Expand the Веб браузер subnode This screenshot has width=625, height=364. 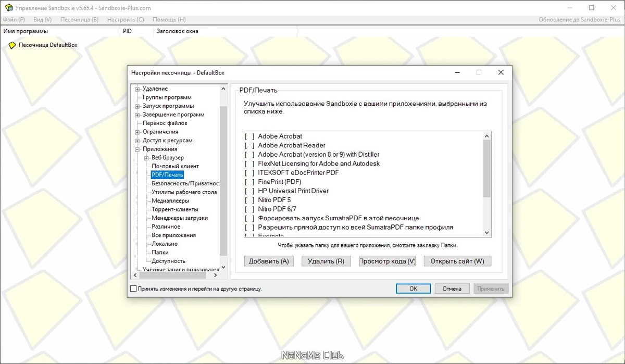[146, 158]
